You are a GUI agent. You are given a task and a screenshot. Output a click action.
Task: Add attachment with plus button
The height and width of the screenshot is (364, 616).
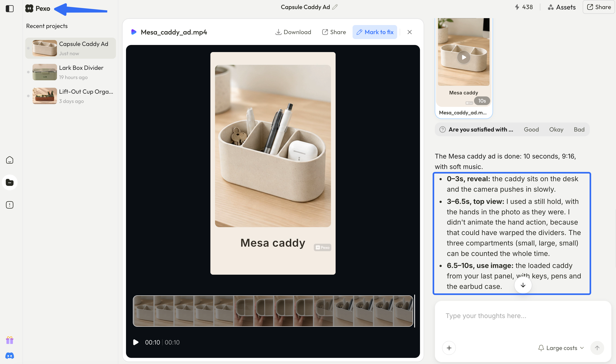(449, 348)
